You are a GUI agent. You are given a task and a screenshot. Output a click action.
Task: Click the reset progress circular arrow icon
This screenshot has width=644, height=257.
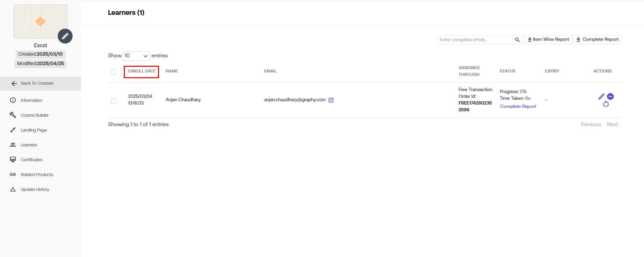pos(606,104)
